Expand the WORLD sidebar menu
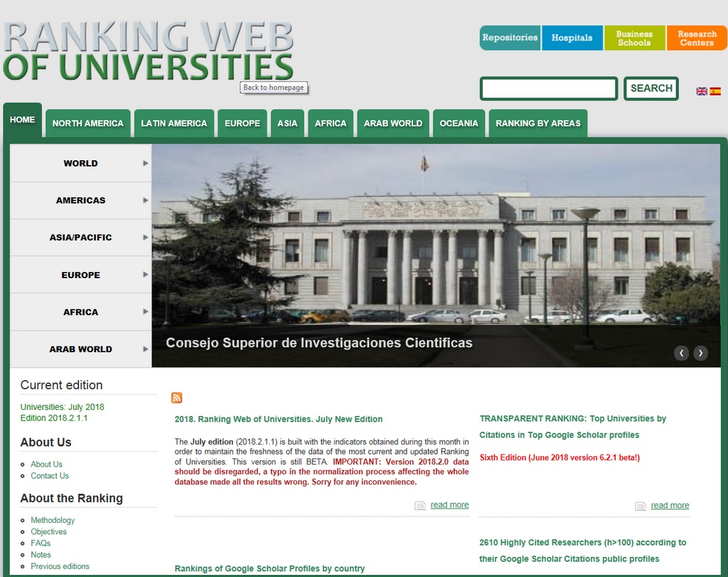This screenshot has height=577, width=728. click(x=80, y=164)
